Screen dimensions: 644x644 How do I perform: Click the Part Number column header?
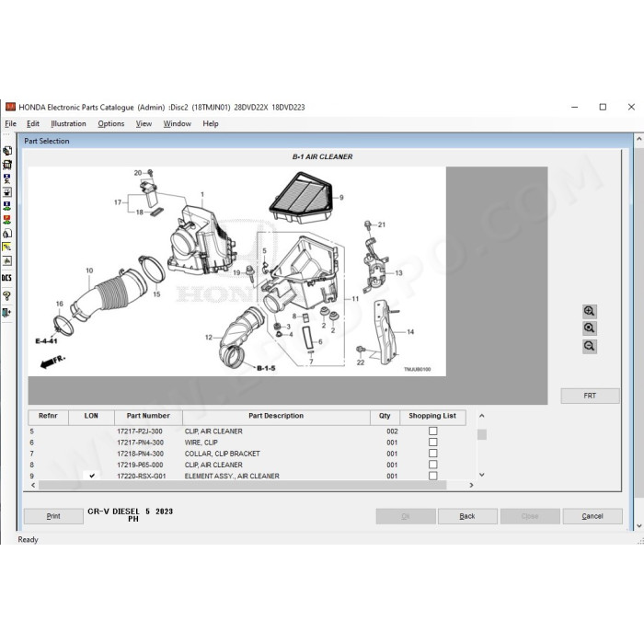point(148,417)
